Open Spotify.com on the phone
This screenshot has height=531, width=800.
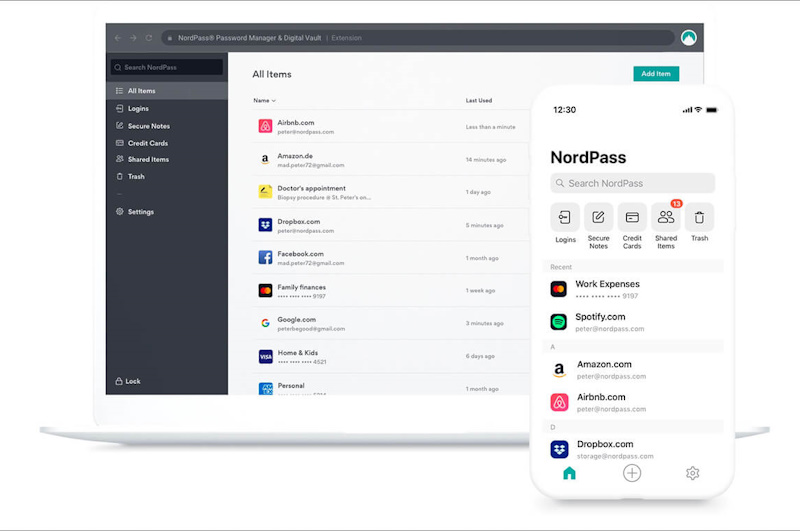coord(633,322)
